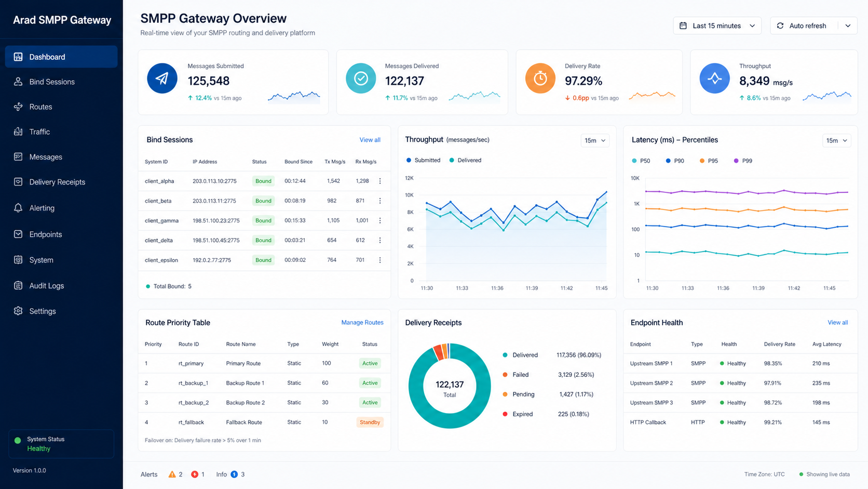Screen dimensions: 868x489
Task: Click the Failed orange legend swatch
Action: pos(505,375)
